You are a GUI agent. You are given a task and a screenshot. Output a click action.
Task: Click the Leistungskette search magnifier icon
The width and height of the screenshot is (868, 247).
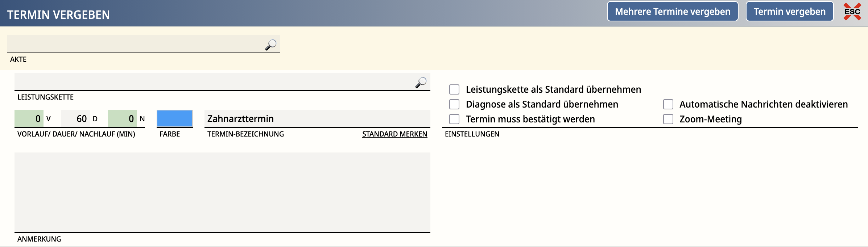tap(421, 83)
